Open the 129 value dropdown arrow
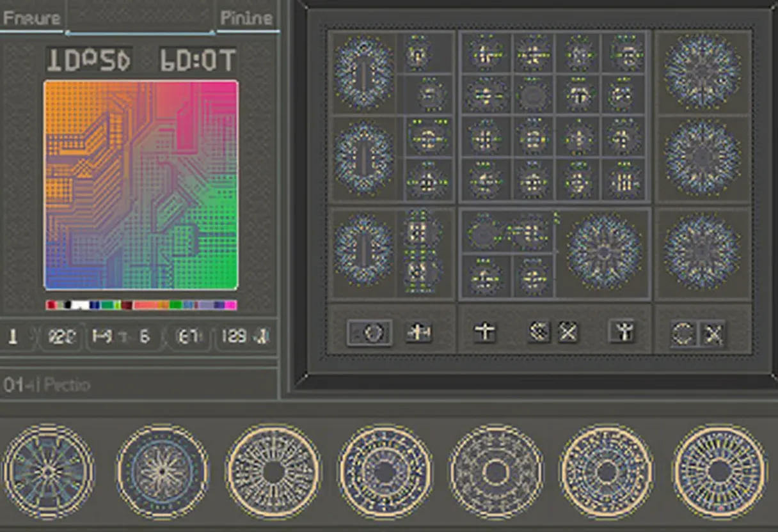Viewport: 778px width, 532px height. pos(262,336)
